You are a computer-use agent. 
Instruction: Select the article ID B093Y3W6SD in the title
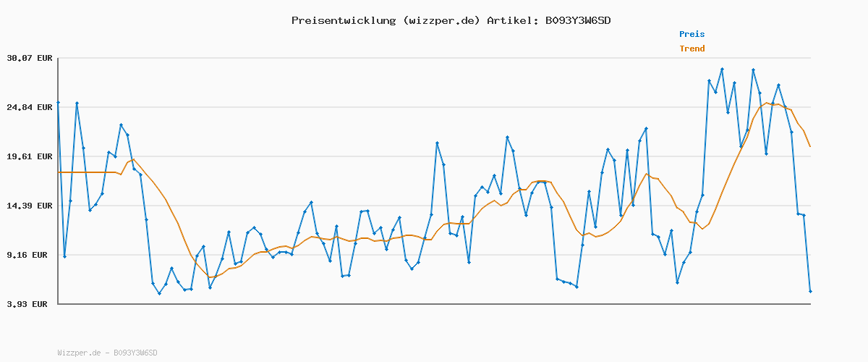[x=578, y=20]
